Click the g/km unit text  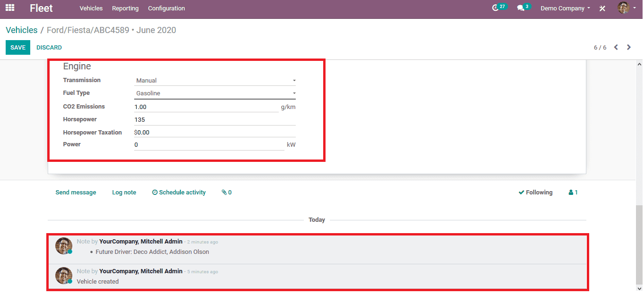pos(288,107)
